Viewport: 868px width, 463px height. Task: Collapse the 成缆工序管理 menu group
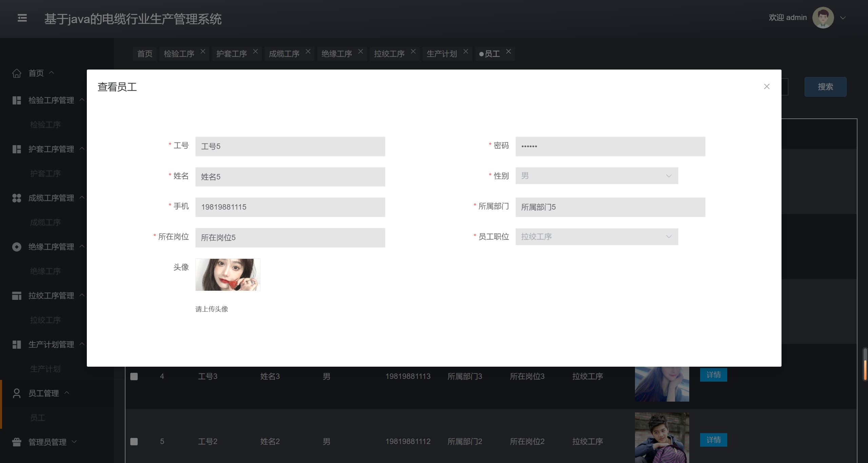pos(82,197)
